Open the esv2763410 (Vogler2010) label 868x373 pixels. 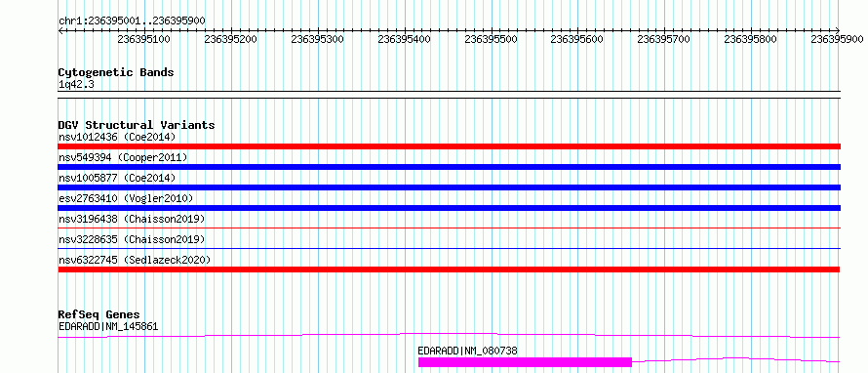pyautogui.click(x=126, y=198)
